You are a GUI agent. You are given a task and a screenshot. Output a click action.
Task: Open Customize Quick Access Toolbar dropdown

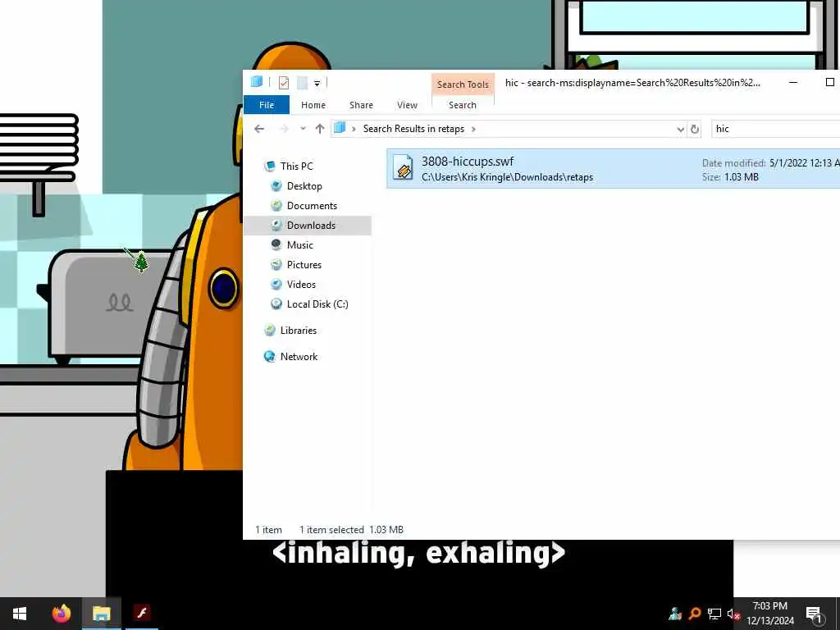[x=317, y=83]
